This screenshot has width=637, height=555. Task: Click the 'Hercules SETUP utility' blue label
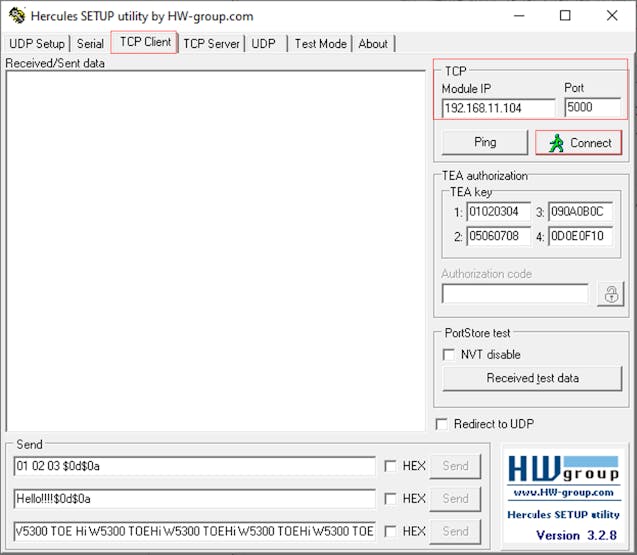[x=563, y=514]
